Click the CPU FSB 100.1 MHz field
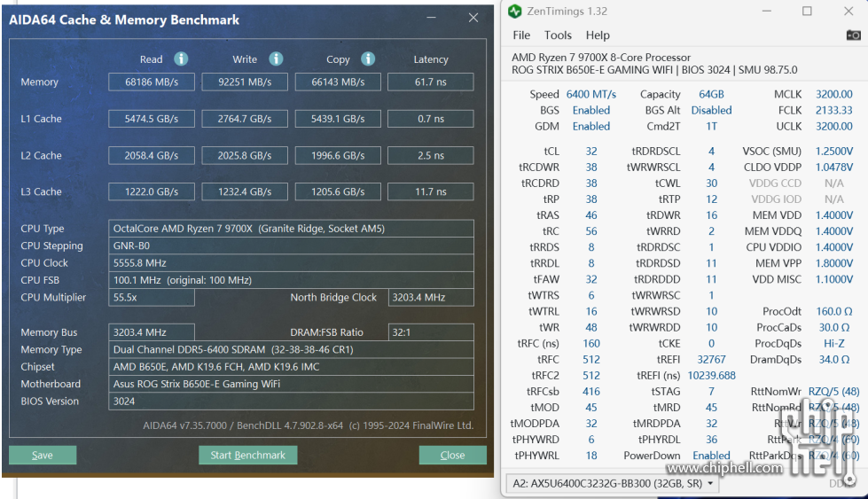Image resolution: width=868 pixels, height=499 pixels. 291,280
